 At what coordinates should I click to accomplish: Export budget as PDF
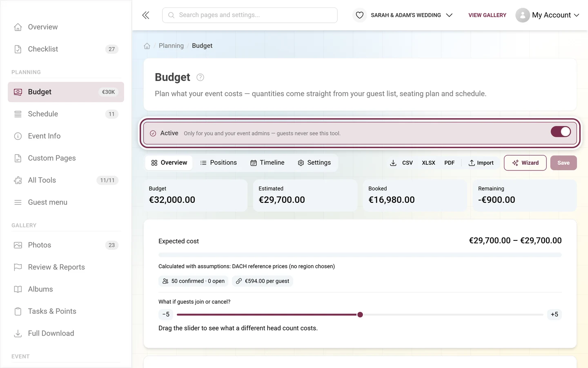449,163
